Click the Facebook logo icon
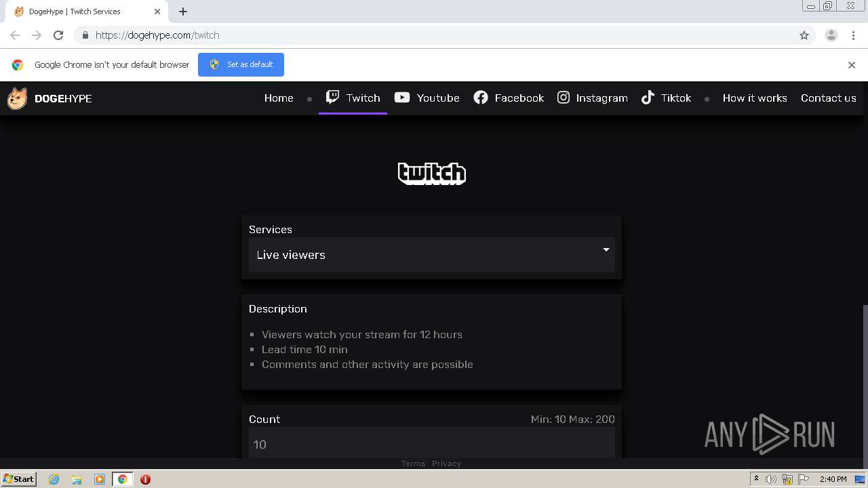Viewport: 868px width, 488px height. click(x=481, y=98)
